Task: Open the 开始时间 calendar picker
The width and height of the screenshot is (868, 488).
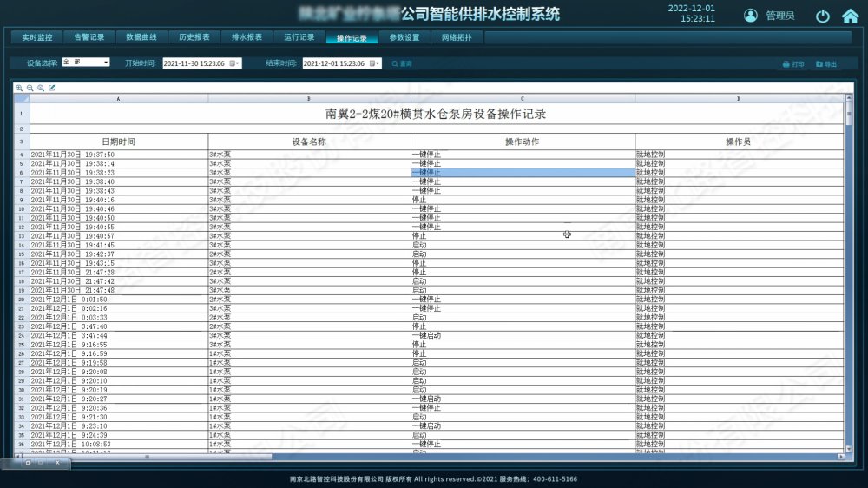Action: pos(234,63)
